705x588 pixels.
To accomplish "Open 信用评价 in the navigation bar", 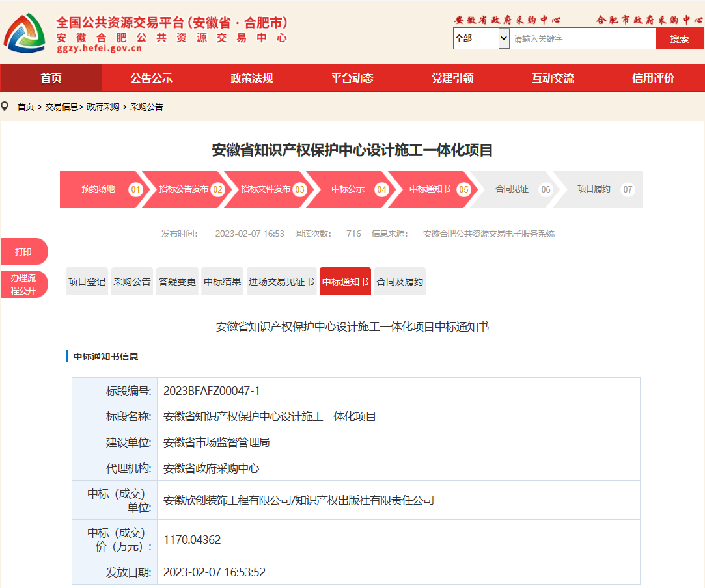I will tap(653, 78).
